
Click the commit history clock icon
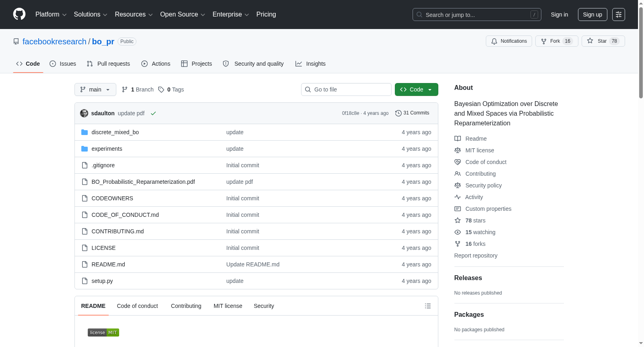[x=398, y=113]
